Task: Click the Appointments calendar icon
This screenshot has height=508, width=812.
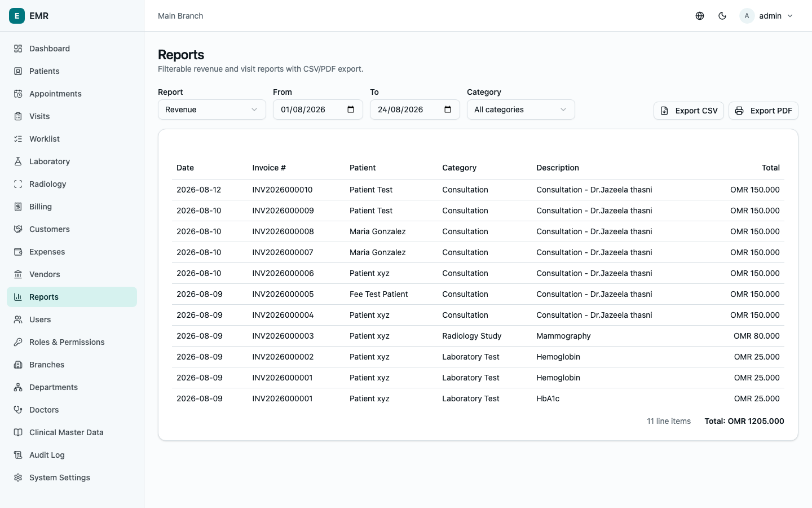Action: 18,94
